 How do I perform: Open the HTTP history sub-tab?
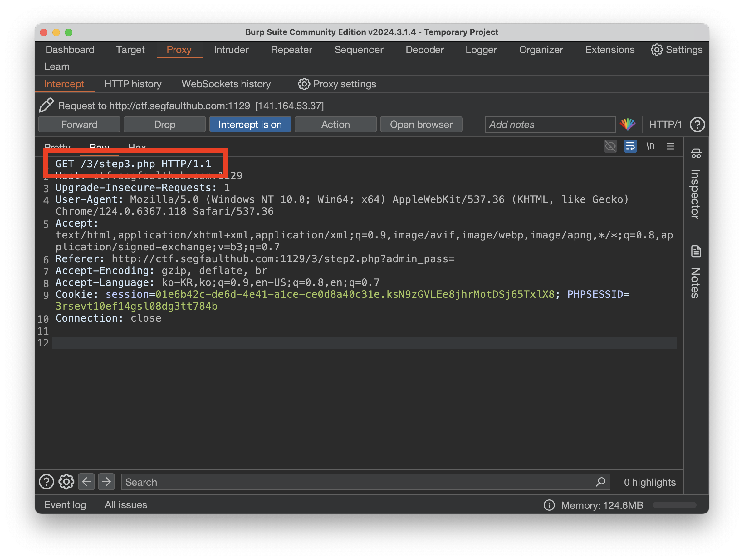(133, 84)
